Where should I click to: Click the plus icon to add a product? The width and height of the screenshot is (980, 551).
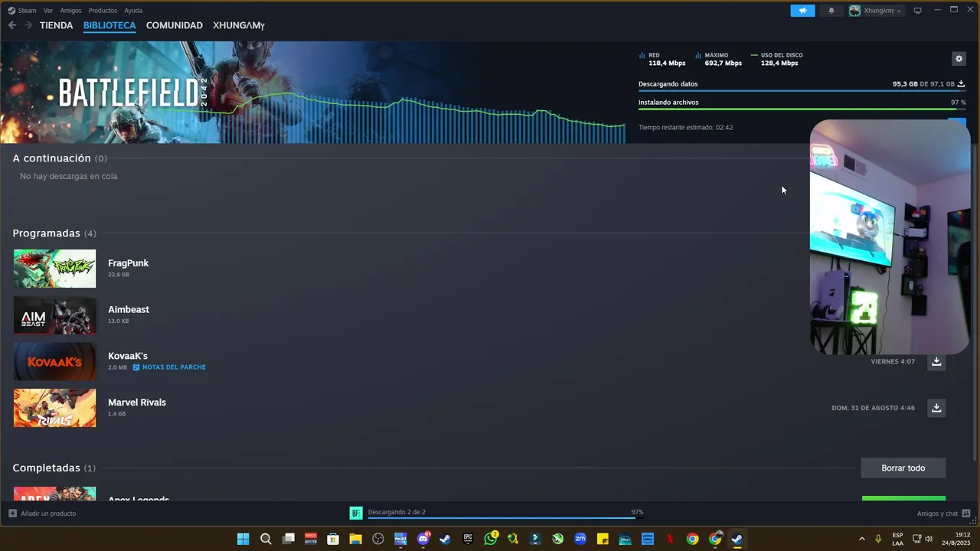pyautogui.click(x=12, y=514)
